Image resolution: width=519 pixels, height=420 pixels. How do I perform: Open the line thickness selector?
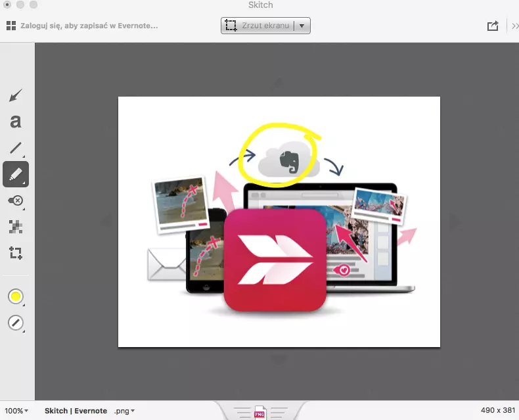(16, 323)
